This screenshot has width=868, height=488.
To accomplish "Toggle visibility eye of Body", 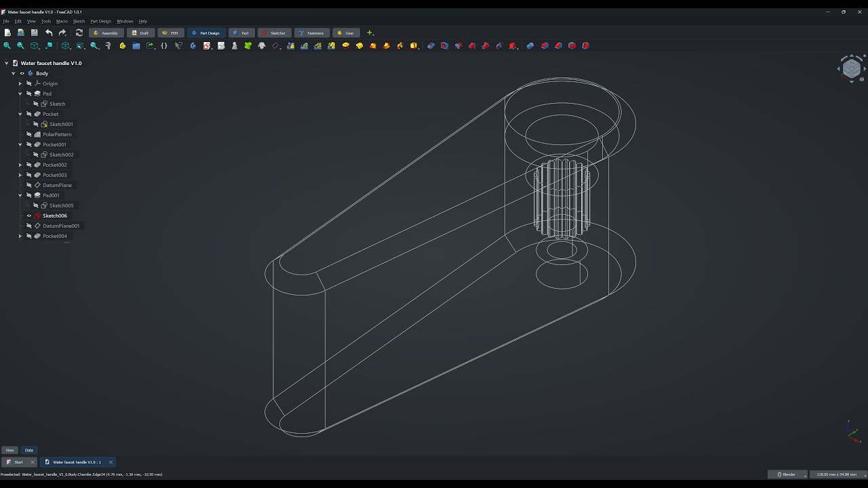I will coord(22,73).
